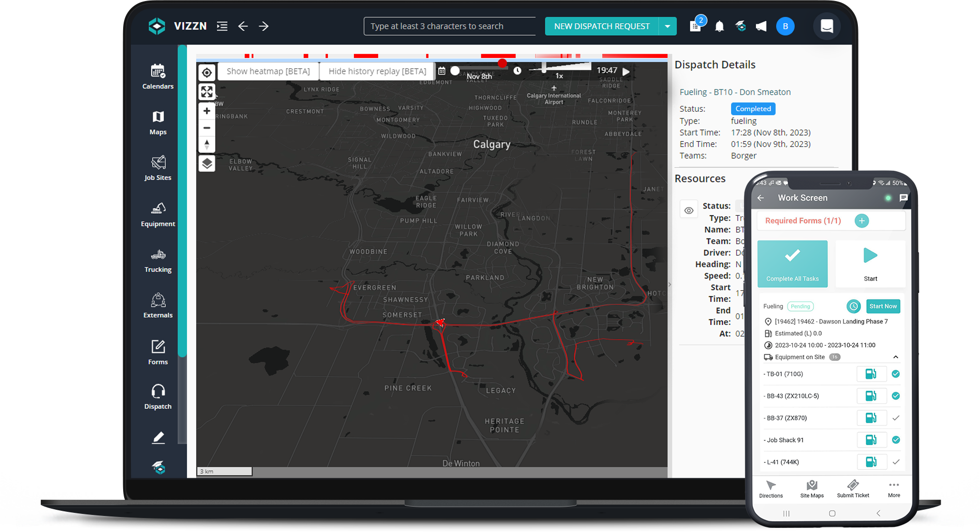The height and width of the screenshot is (532, 980).
Task: Click the chevron on the map's right edge
Action: (669, 284)
